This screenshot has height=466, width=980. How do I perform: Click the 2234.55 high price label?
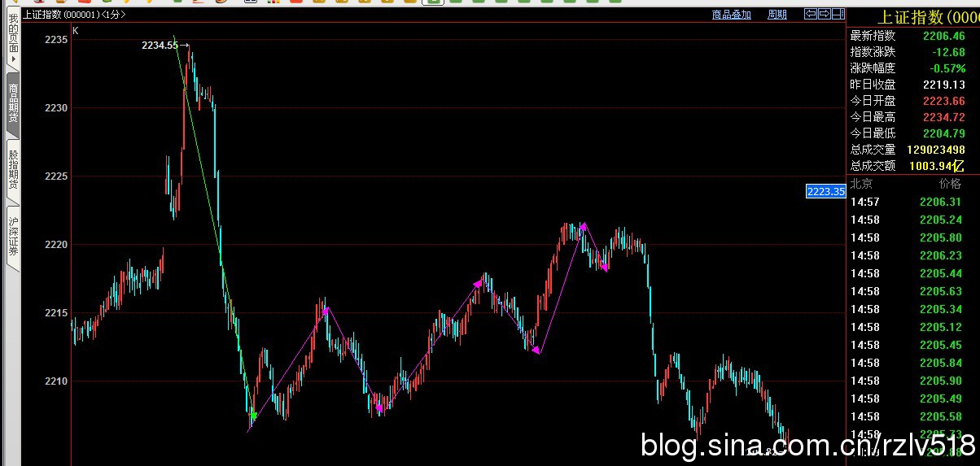click(x=160, y=46)
